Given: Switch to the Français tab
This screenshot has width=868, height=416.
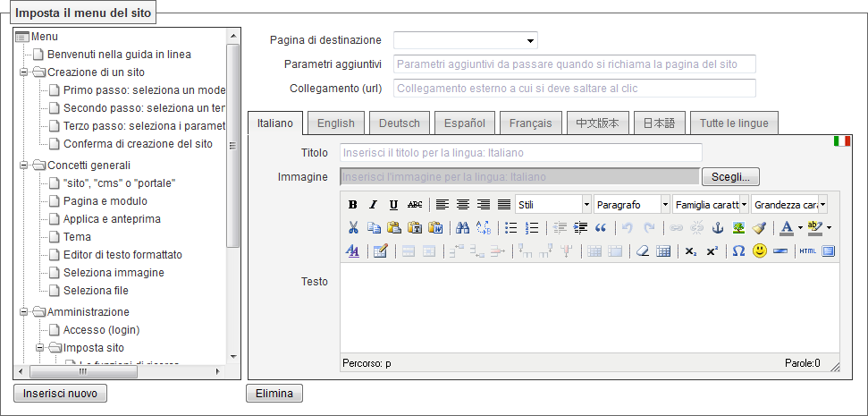Looking at the screenshot, I should tap(530, 123).
